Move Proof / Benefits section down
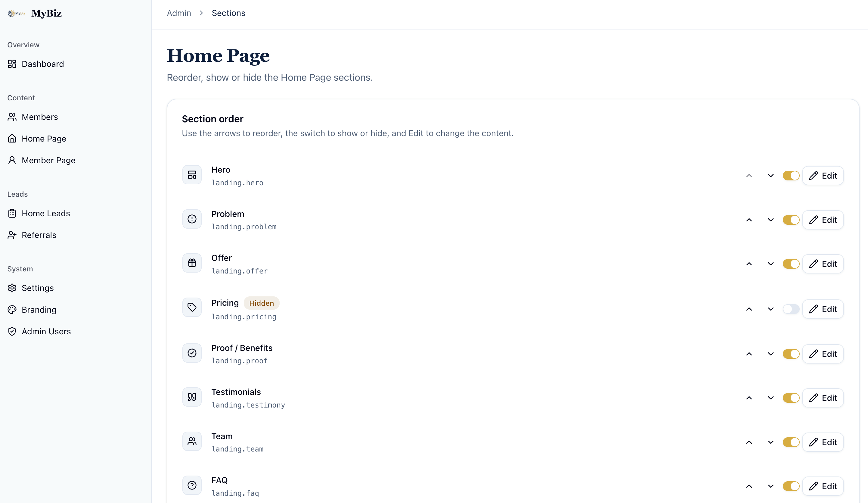The width and height of the screenshot is (868, 503). [771, 354]
